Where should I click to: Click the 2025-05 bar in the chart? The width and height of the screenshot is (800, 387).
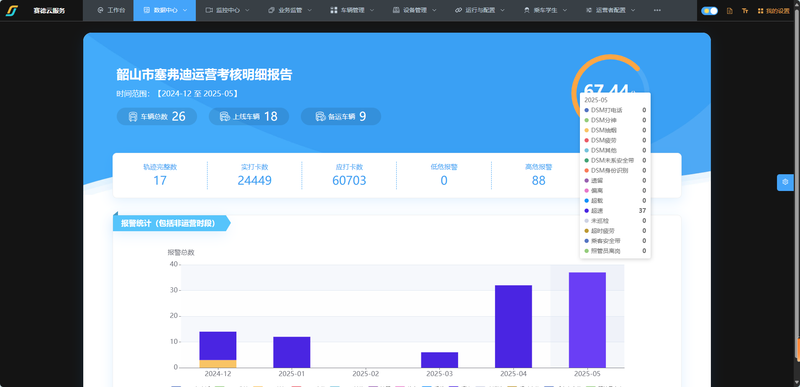(x=587, y=320)
